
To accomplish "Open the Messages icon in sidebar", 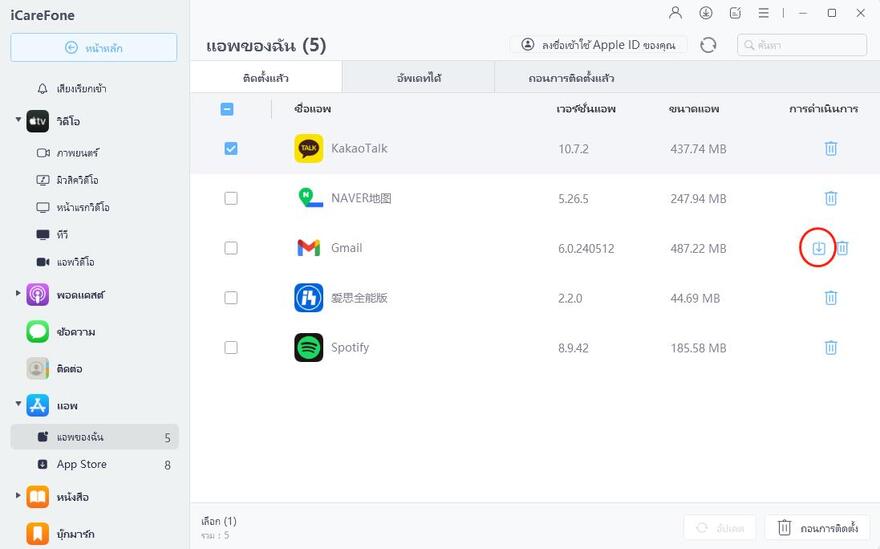I will click(38, 332).
